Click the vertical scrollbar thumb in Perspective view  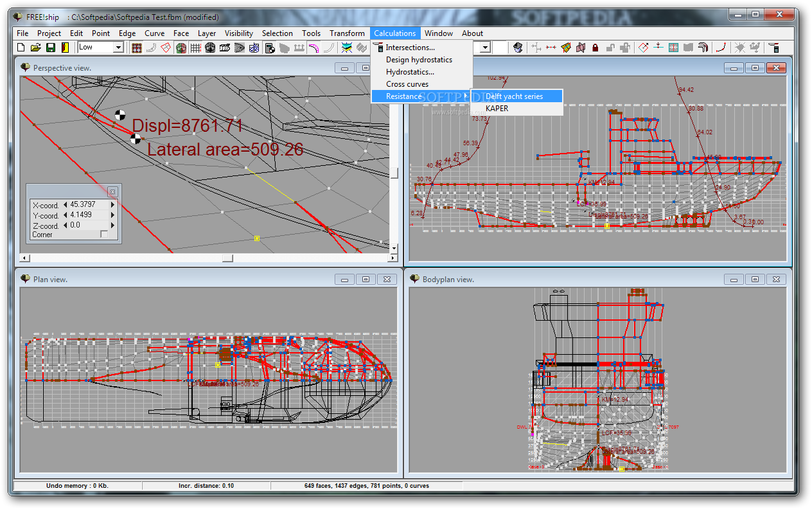coord(394,173)
